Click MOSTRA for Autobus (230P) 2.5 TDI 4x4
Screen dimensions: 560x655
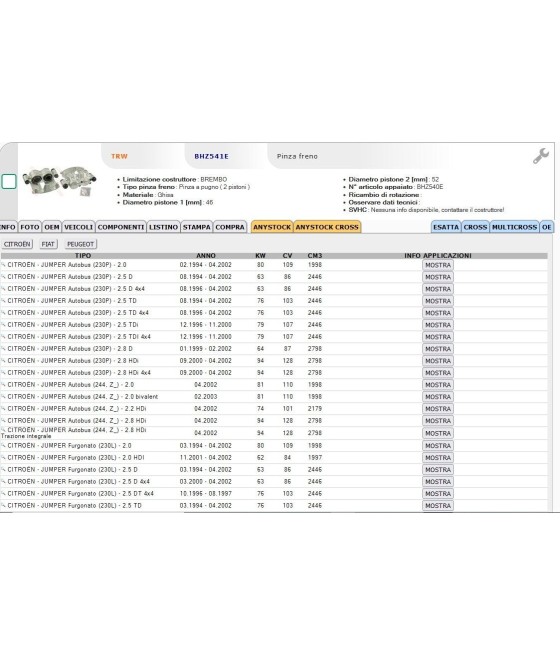pyautogui.click(x=438, y=337)
